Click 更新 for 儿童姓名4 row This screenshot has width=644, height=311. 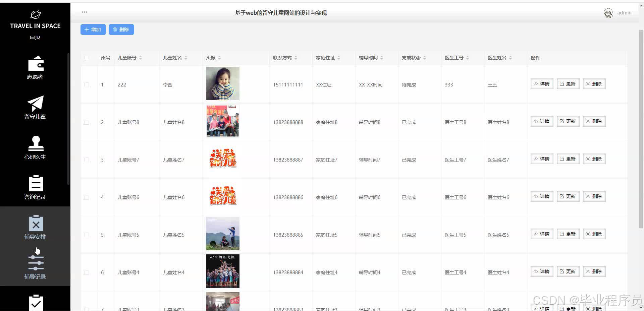click(568, 271)
